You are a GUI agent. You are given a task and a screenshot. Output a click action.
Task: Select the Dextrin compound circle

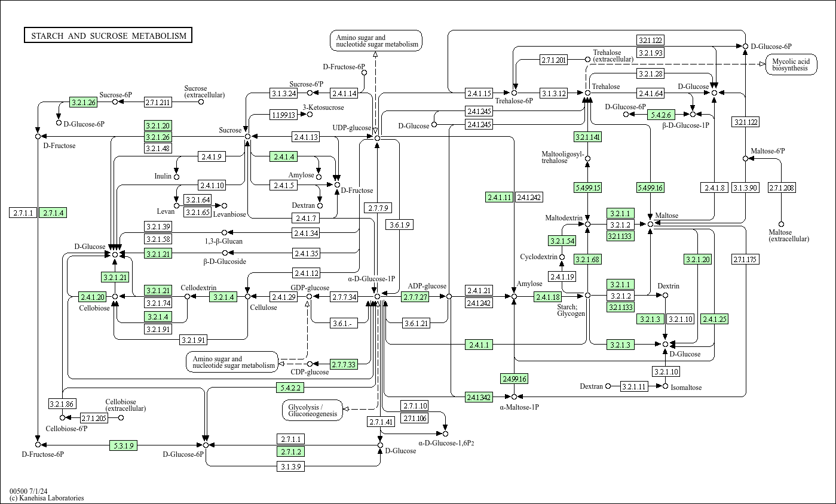pos(665,296)
